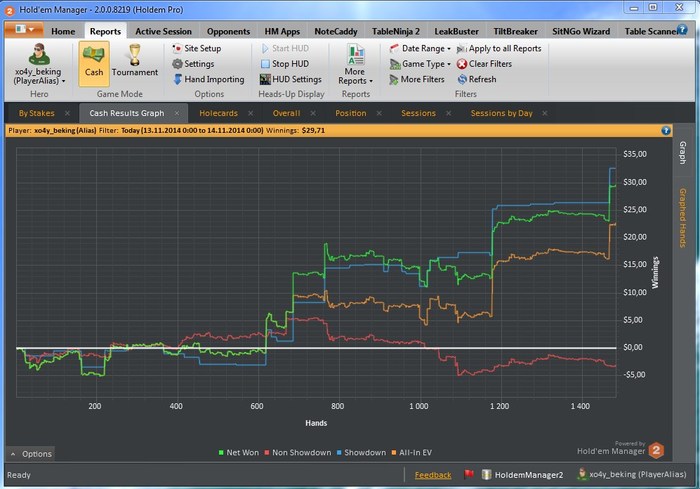Click the xo4y_beking hero avatar icon
The image size is (700, 489).
click(39, 54)
